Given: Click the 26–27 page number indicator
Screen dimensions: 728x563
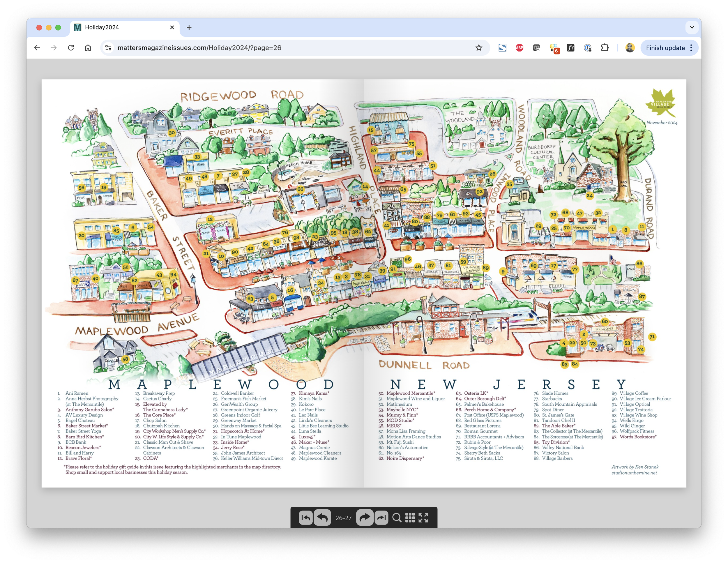Looking at the screenshot, I should tap(343, 518).
